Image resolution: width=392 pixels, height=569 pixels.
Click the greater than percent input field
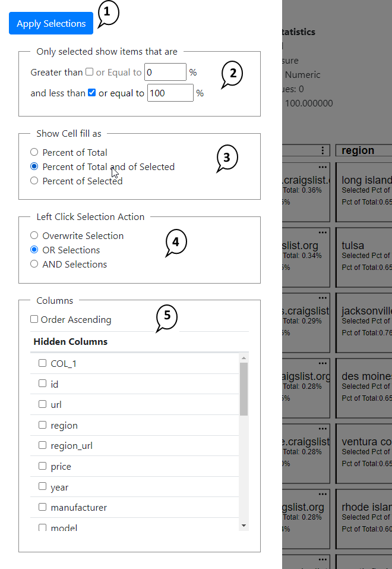coord(166,73)
